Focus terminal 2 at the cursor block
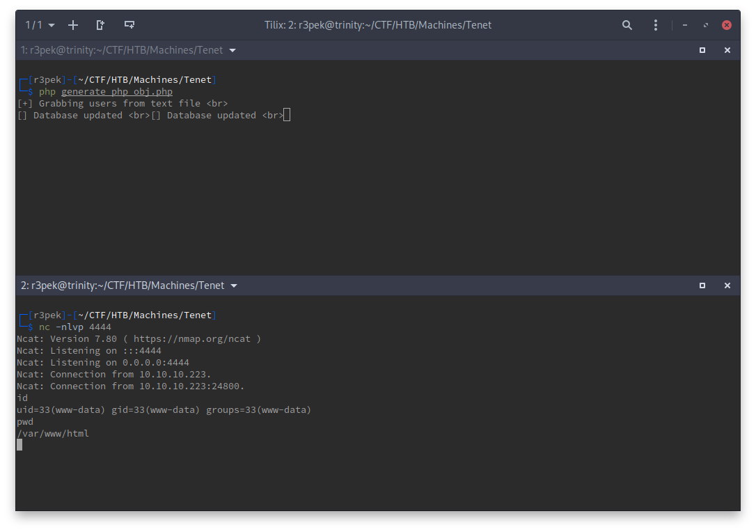 [x=19, y=444]
